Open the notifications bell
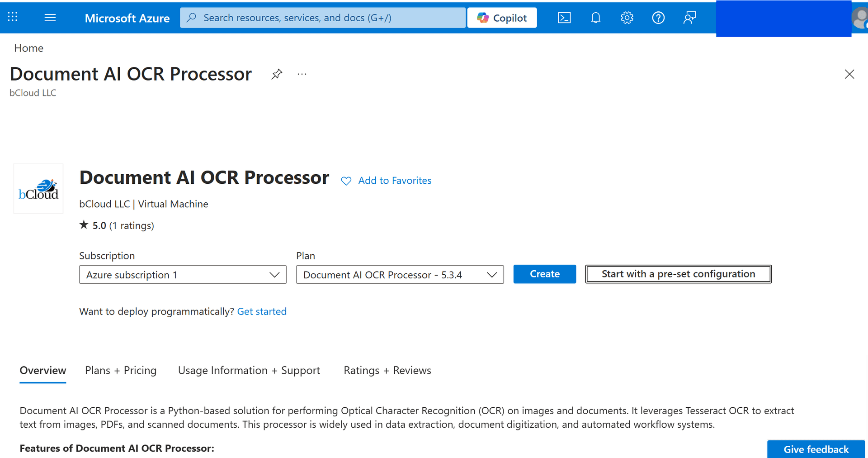This screenshot has width=868, height=458. (x=595, y=18)
